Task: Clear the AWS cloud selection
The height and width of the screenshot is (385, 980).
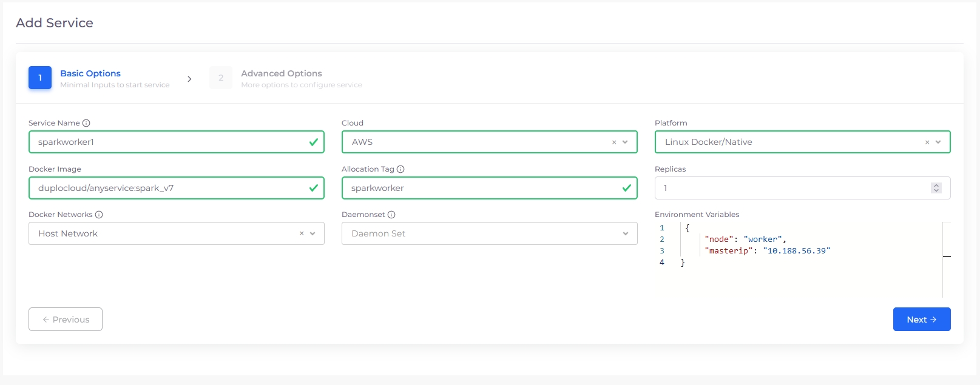Action: [x=614, y=142]
